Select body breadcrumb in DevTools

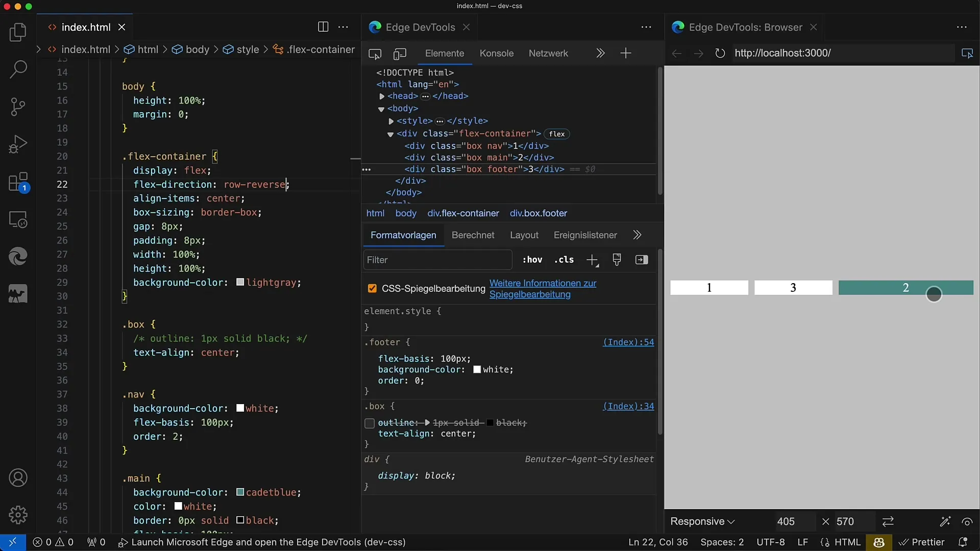tap(406, 213)
